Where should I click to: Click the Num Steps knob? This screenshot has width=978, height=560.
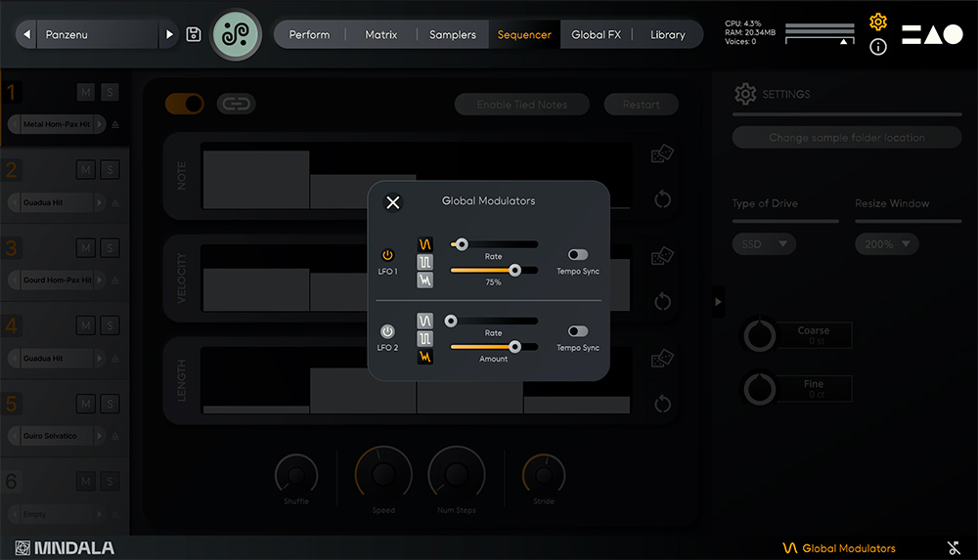tap(457, 475)
